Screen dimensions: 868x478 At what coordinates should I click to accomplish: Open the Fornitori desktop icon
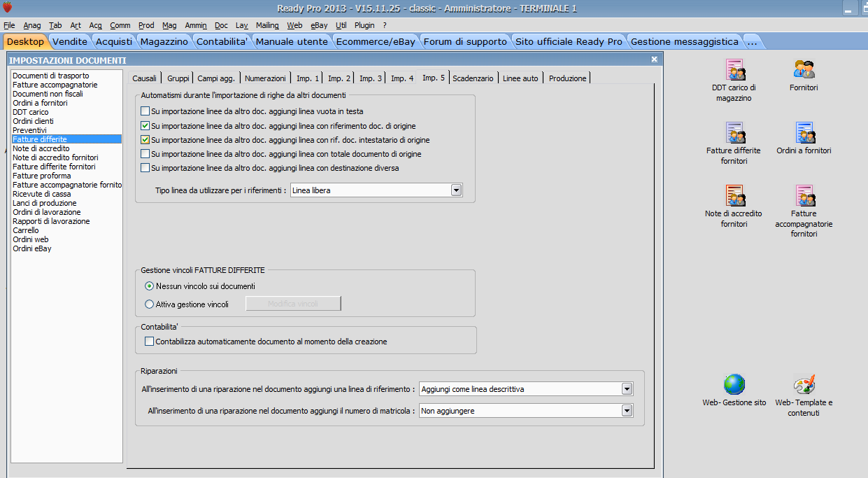coord(804,70)
